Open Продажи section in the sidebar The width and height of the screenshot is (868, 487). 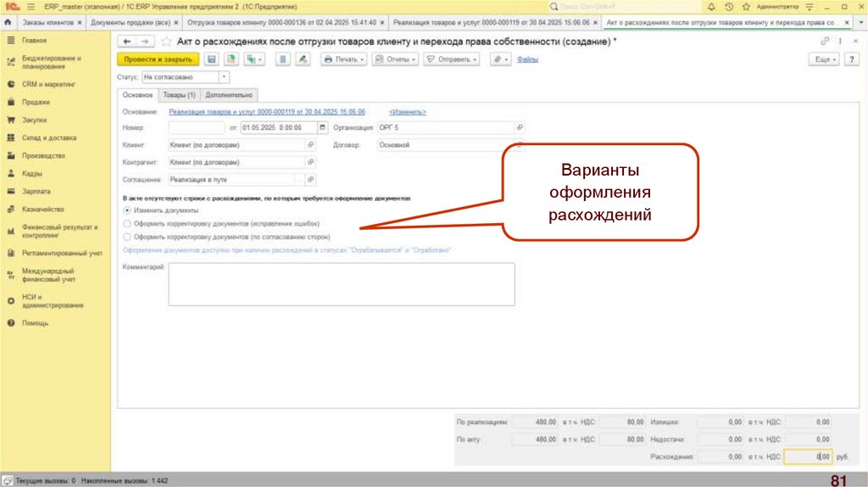(x=36, y=102)
